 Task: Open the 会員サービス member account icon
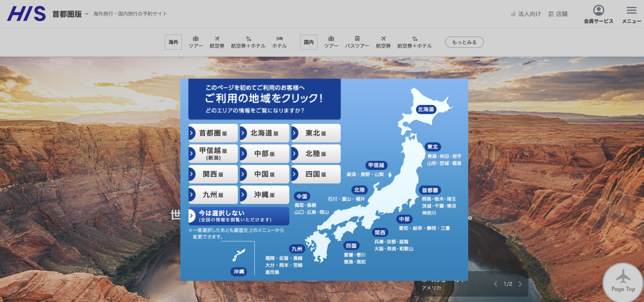click(x=598, y=11)
